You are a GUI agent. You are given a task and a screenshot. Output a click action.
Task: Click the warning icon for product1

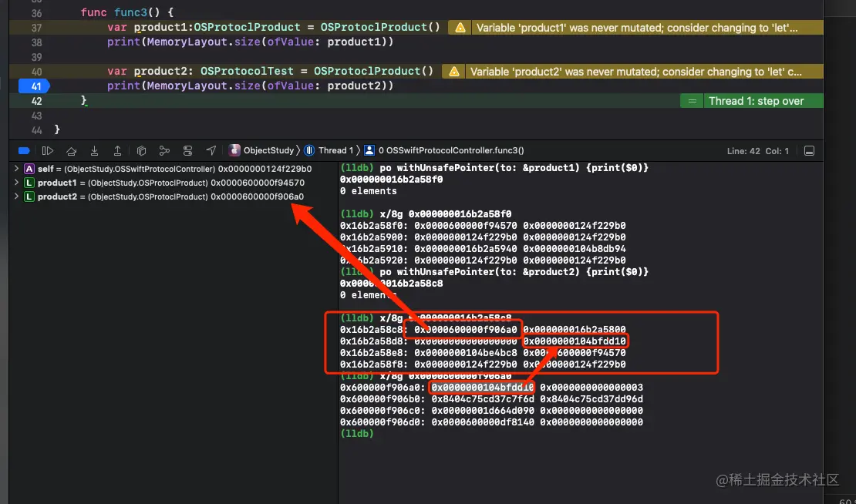click(460, 27)
